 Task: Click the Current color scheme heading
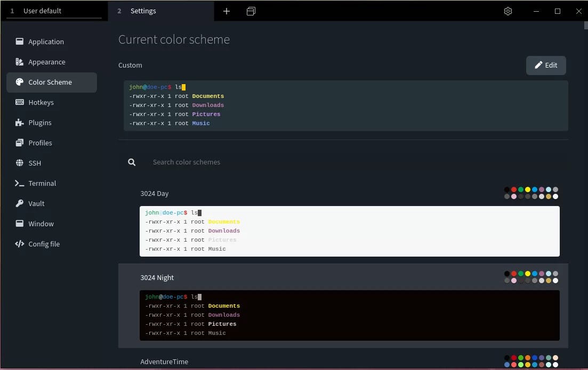click(174, 39)
